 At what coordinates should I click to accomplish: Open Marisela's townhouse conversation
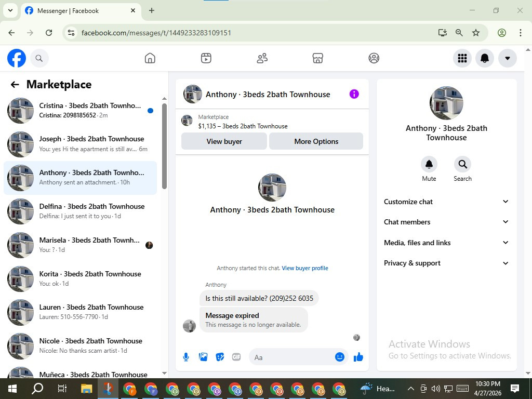coord(80,245)
